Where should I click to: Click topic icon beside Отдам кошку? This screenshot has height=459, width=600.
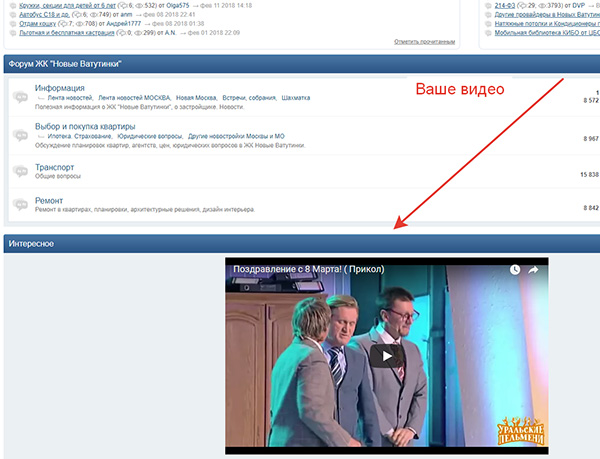coord(13,24)
